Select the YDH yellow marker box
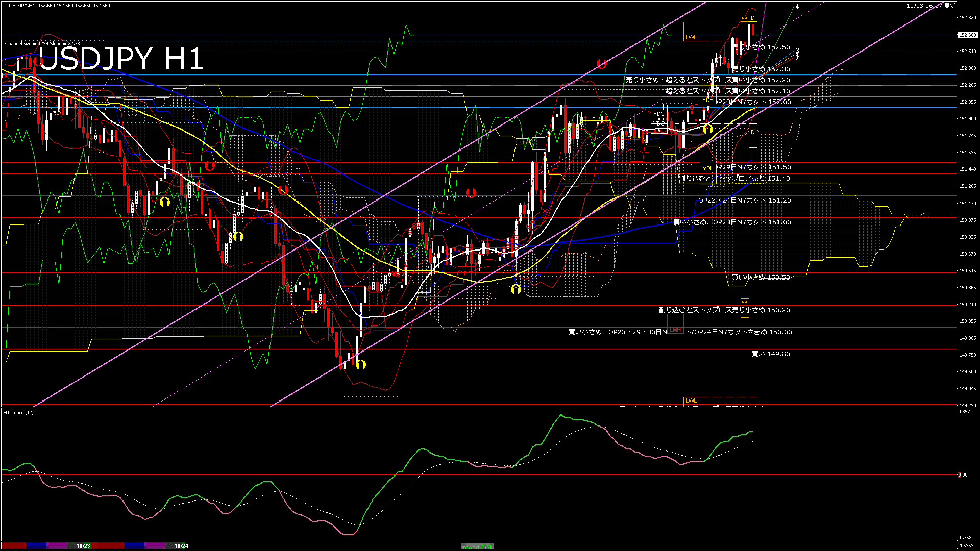Screen dimensions: 980x551 click(707, 100)
